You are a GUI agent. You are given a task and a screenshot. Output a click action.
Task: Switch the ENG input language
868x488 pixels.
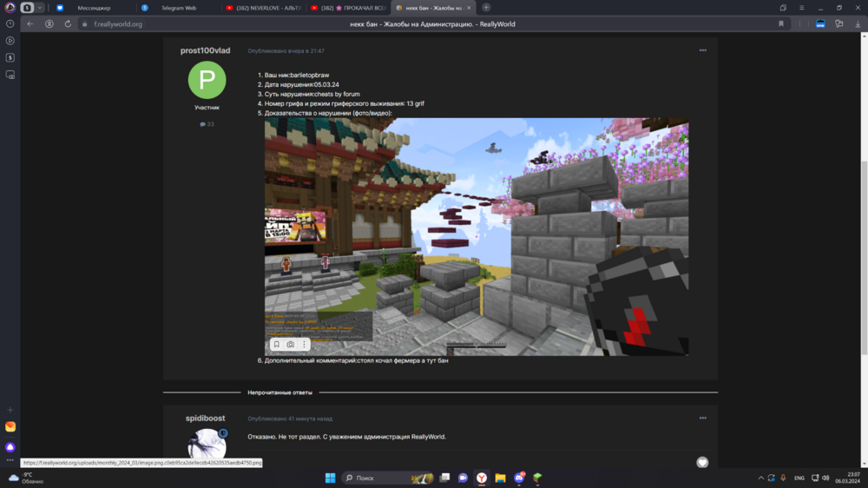[799, 478]
